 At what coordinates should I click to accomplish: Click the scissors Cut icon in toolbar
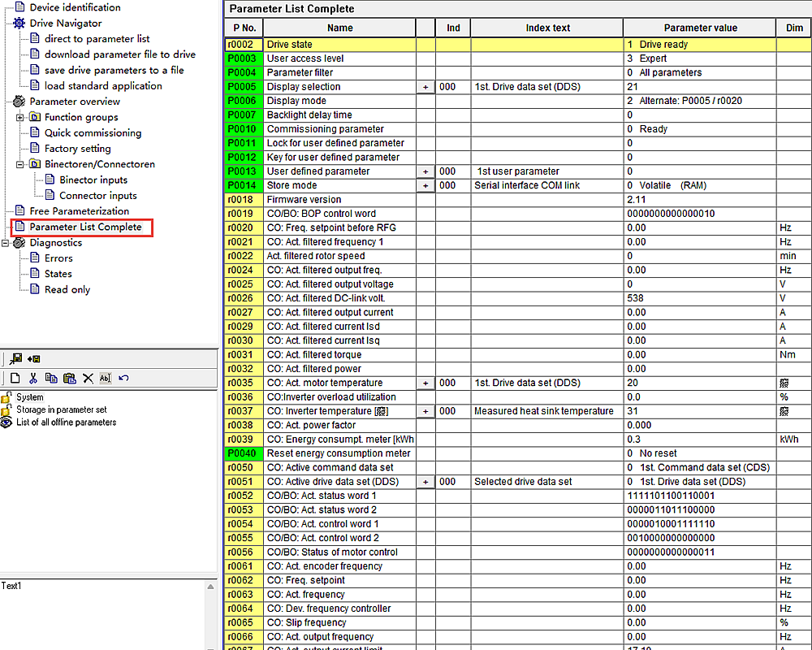pos(33,378)
